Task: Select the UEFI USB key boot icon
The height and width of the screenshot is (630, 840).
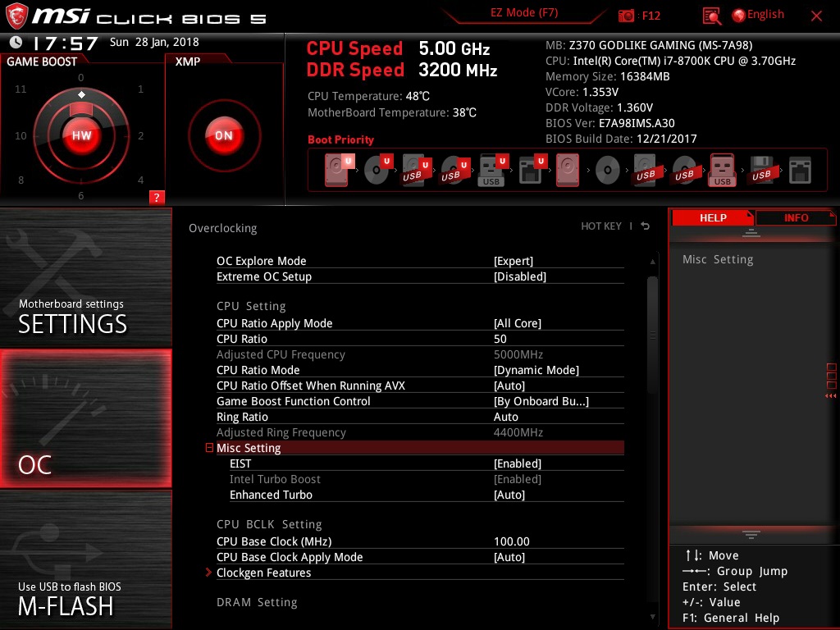Action: [493, 170]
